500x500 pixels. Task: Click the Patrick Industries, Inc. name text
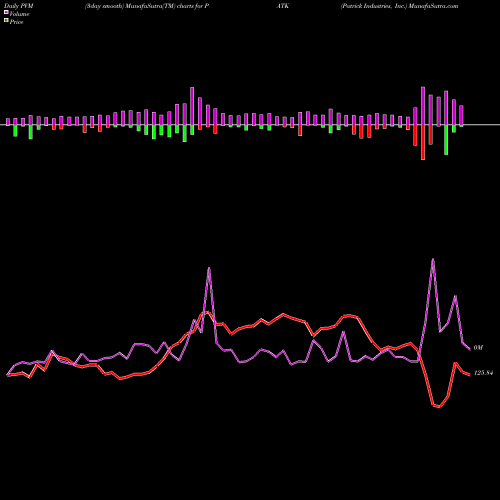tap(374, 6)
